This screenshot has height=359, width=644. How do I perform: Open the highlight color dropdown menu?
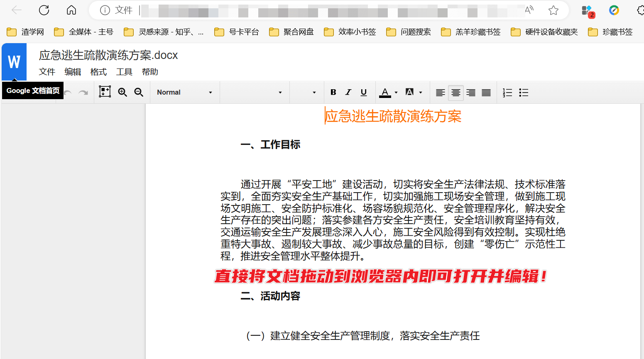click(421, 92)
